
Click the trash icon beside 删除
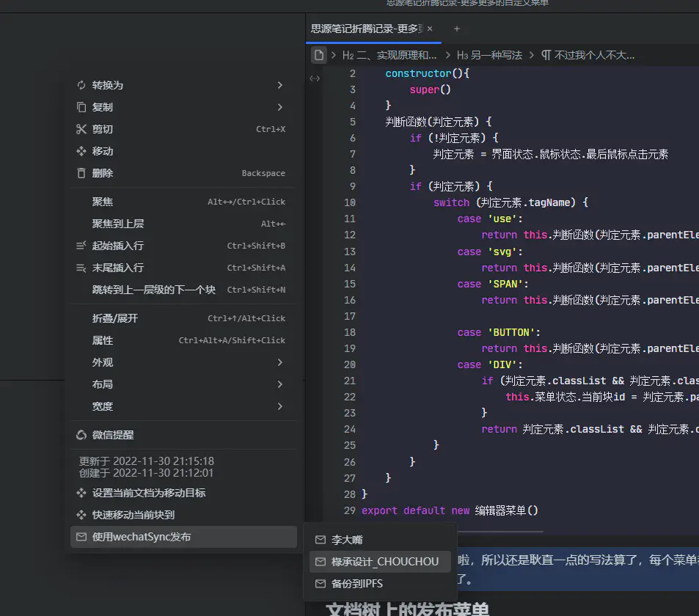81,173
